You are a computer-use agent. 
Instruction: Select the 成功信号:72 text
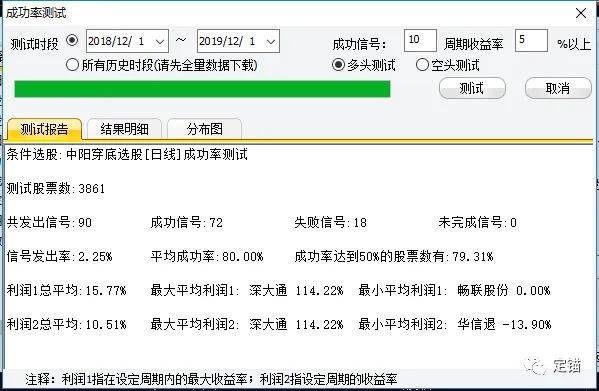point(186,222)
